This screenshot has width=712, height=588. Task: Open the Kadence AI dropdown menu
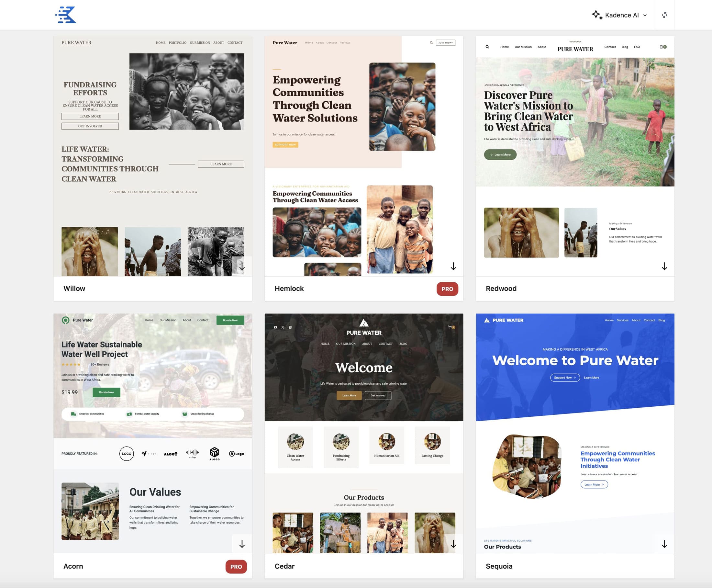[x=626, y=15]
